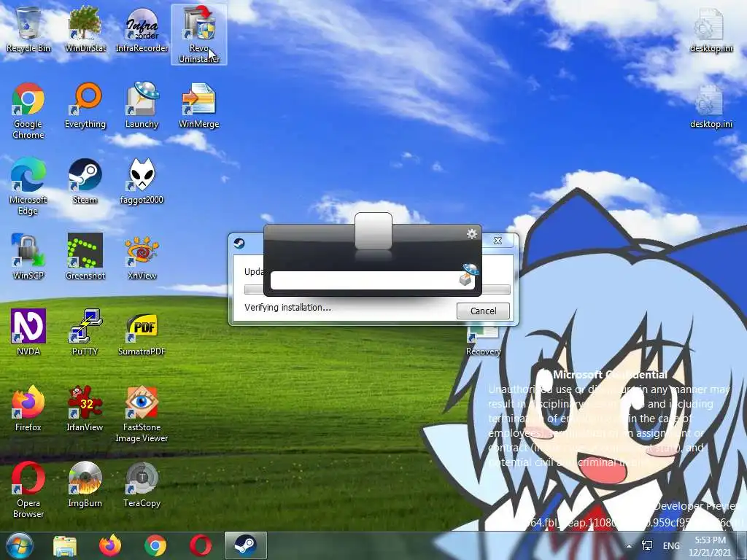Screen dimensions: 747x560
Task: Click the Launchy logo beside the input
Action: pyautogui.click(x=468, y=275)
